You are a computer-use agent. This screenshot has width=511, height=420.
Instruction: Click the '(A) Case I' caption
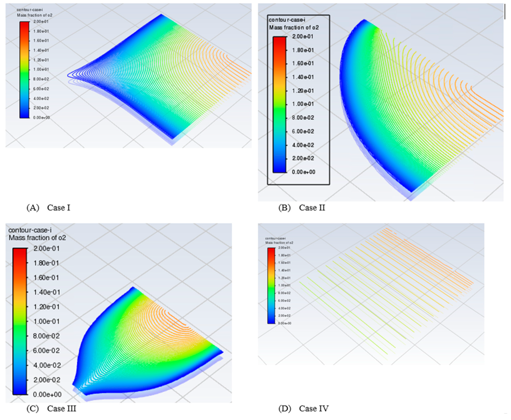[48, 207]
